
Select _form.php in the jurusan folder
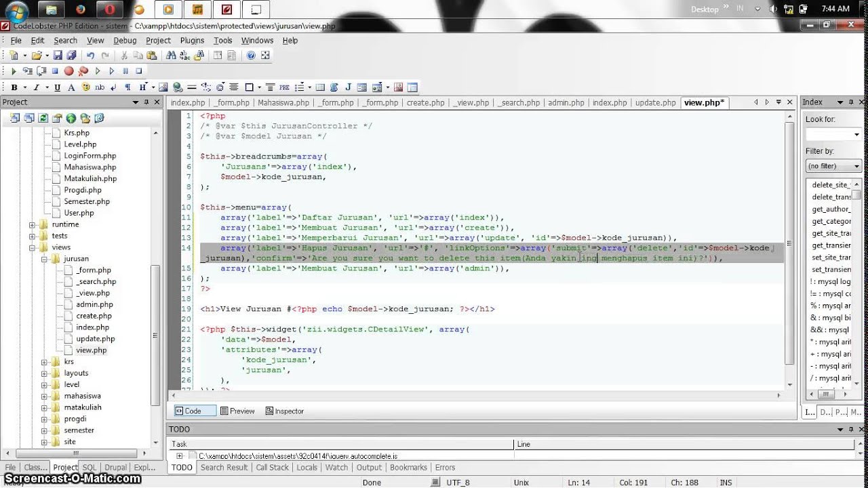click(x=94, y=270)
